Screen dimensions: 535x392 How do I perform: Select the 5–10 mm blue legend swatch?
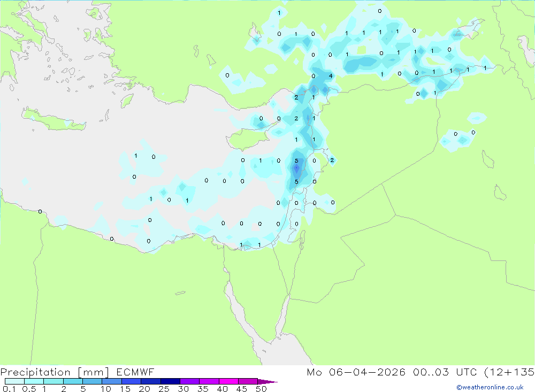[93, 381]
